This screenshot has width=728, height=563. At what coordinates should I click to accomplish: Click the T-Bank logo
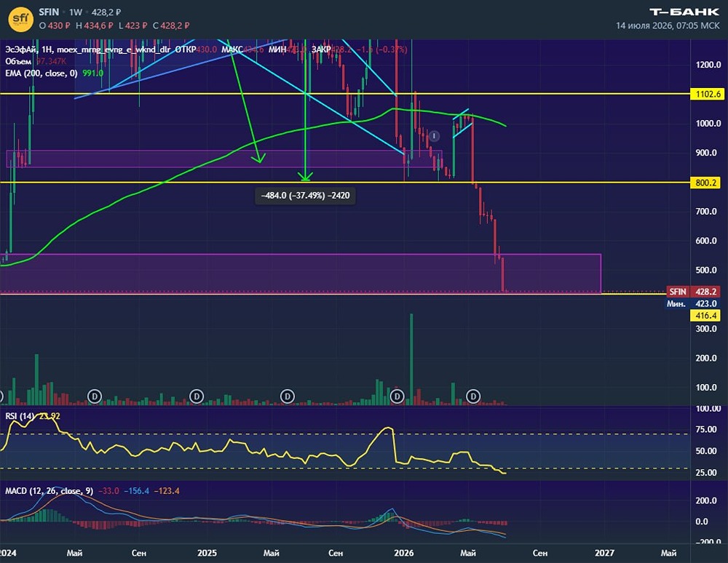pos(684,12)
